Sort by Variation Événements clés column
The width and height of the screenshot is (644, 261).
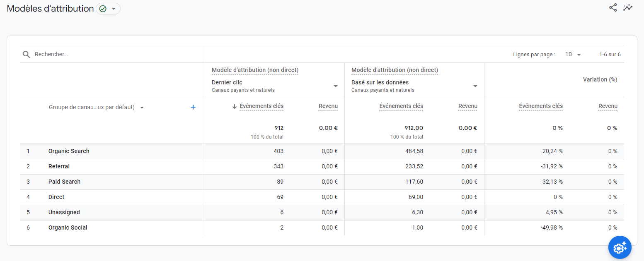pos(541,106)
